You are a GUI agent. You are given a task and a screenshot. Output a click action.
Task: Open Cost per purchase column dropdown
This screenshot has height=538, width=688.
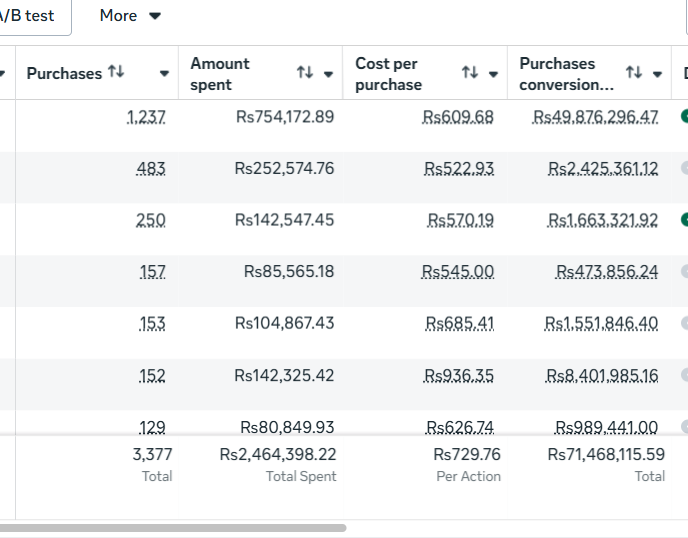493,74
